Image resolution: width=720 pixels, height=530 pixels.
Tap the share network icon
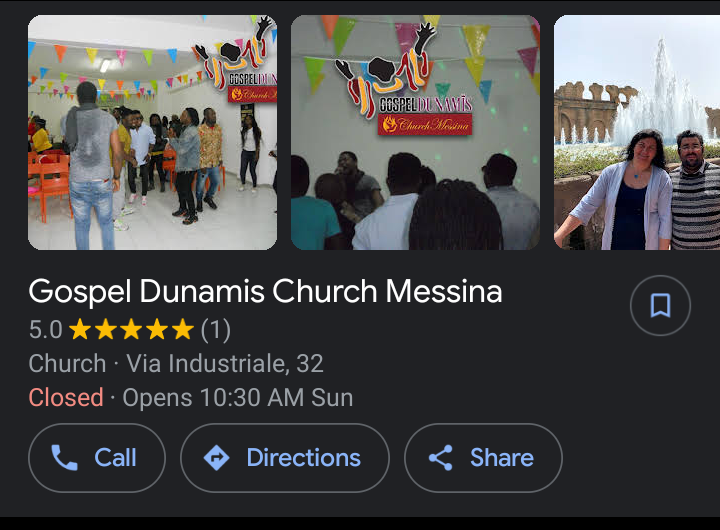440,458
